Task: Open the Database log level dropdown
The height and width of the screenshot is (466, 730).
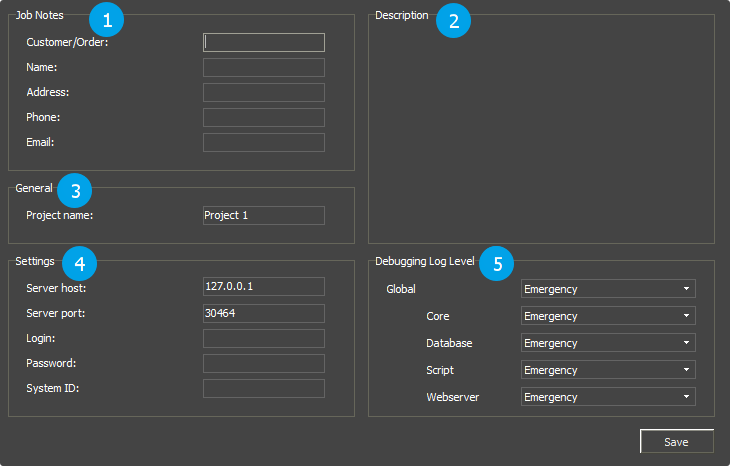Action: click(x=608, y=343)
